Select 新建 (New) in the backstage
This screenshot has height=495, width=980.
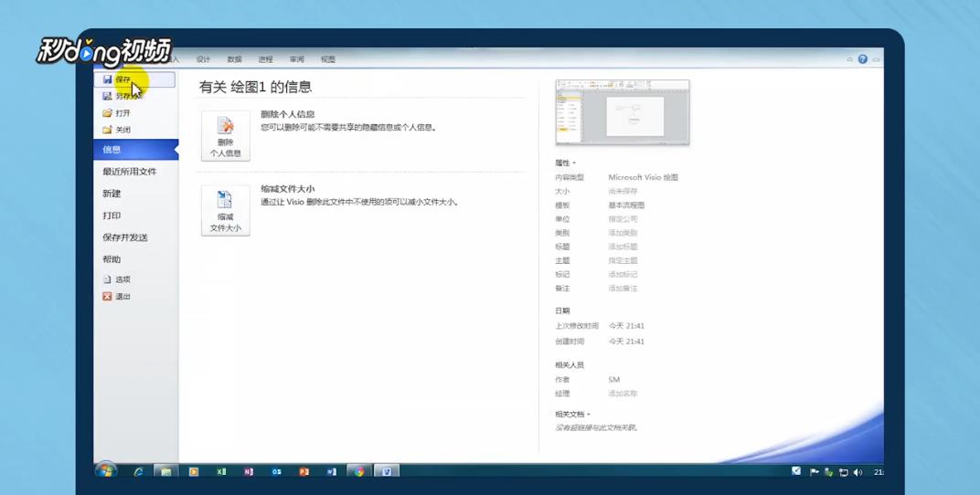click(x=112, y=194)
